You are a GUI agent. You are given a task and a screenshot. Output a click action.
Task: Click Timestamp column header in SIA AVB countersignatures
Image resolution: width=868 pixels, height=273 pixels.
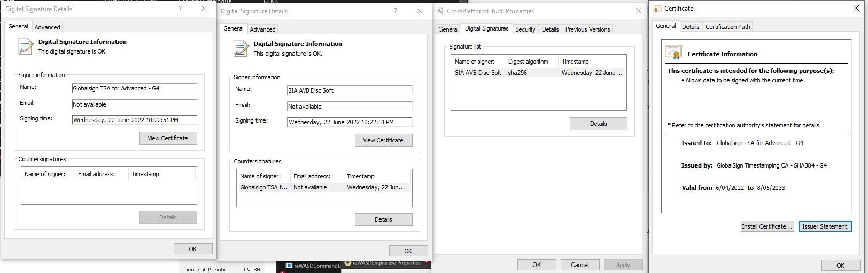378,176
